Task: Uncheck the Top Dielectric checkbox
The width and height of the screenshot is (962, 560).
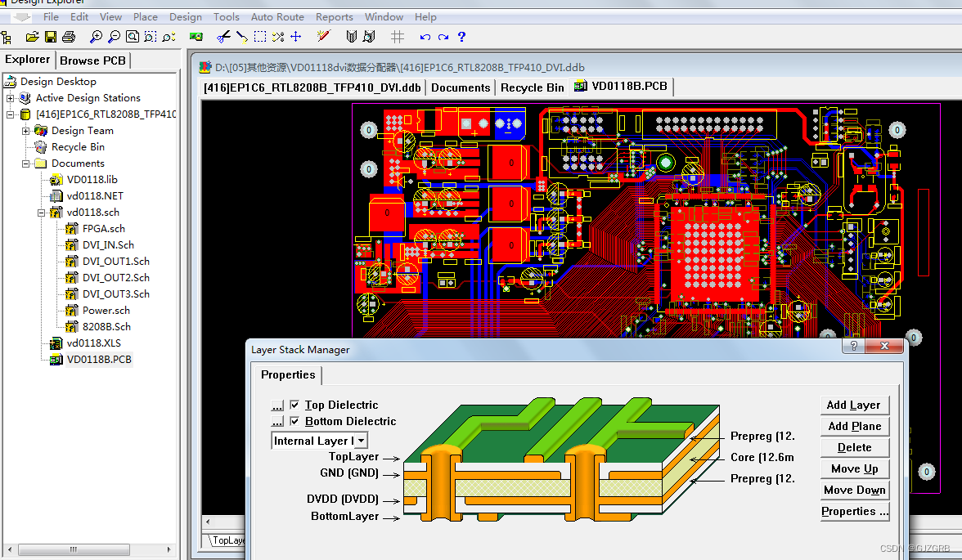Action: [x=294, y=405]
